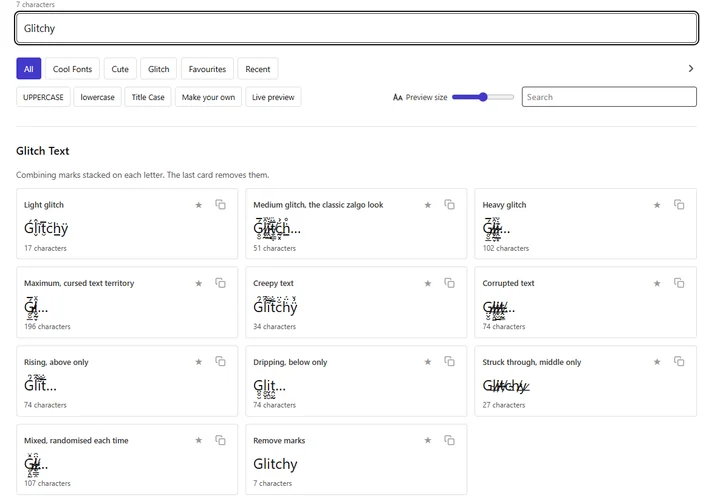Expand more categories with right chevron
The height and width of the screenshot is (499, 720).
pyautogui.click(x=691, y=69)
